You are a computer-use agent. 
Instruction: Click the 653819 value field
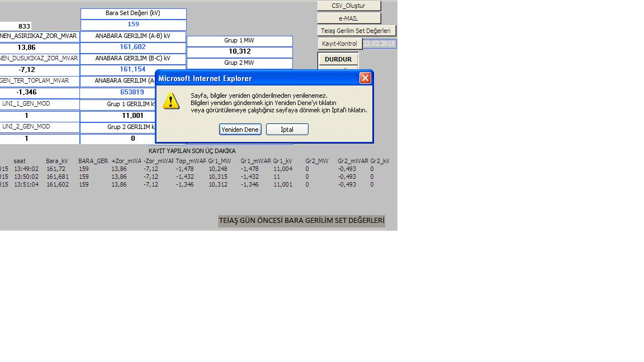point(132,92)
